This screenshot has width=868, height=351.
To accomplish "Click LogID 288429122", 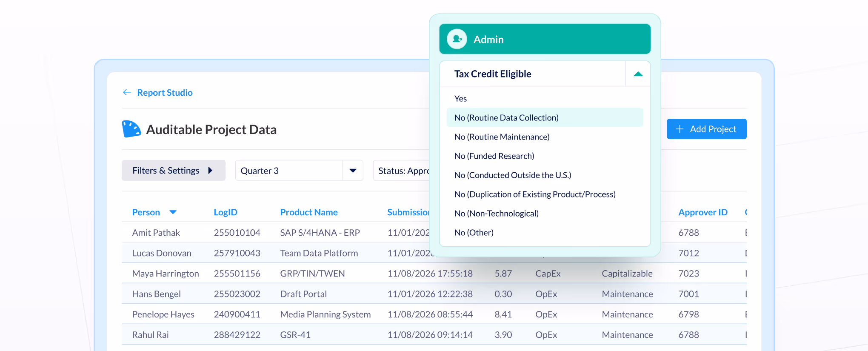I will pos(237,335).
